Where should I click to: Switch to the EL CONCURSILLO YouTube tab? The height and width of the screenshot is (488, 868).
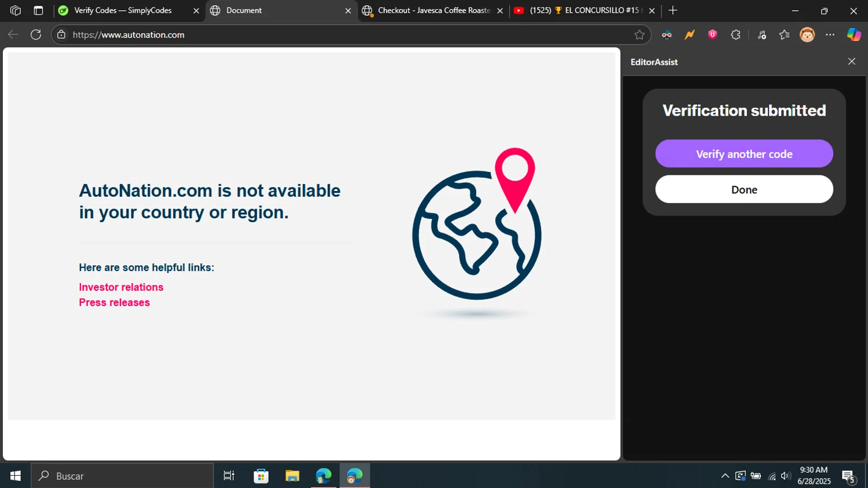pyautogui.click(x=579, y=10)
